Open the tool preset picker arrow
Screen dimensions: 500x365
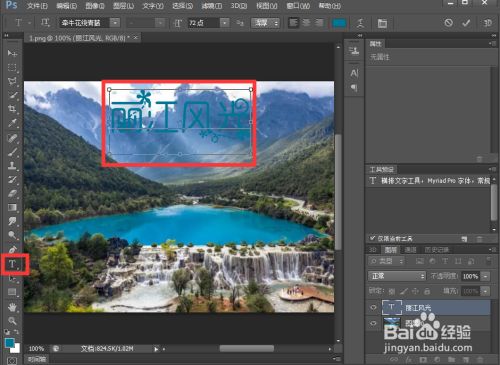[x=30, y=23]
